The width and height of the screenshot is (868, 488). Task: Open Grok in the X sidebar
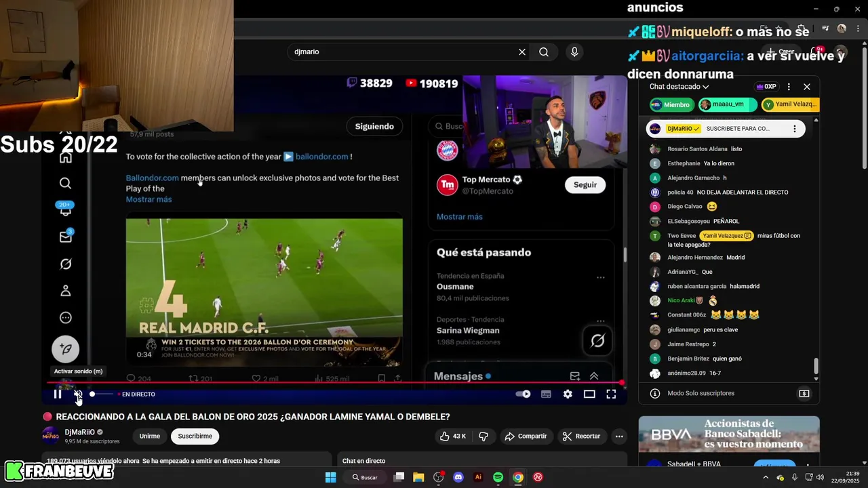click(x=66, y=264)
